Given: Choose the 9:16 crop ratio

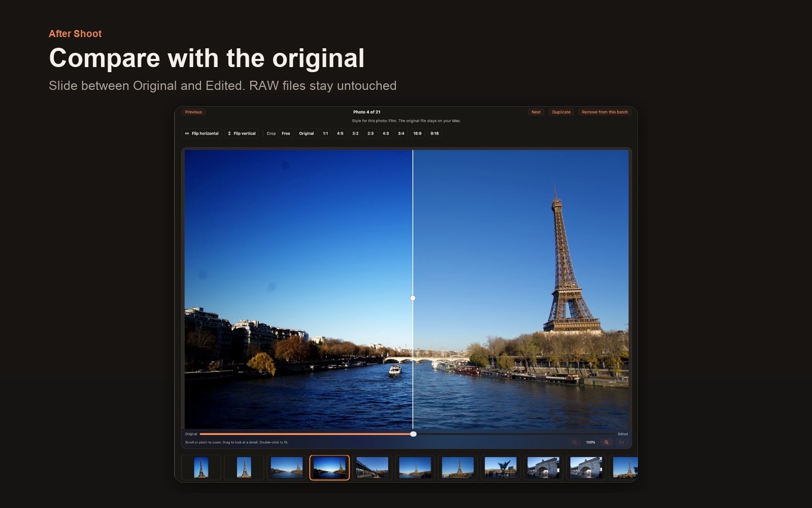Looking at the screenshot, I should click(434, 134).
